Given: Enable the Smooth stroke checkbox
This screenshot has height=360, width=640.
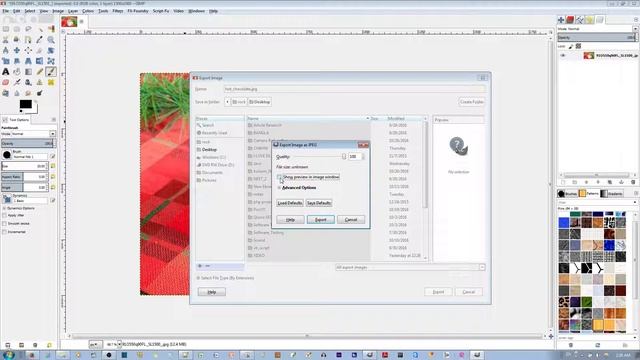Looking at the screenshot, I should tap(4, 224).
